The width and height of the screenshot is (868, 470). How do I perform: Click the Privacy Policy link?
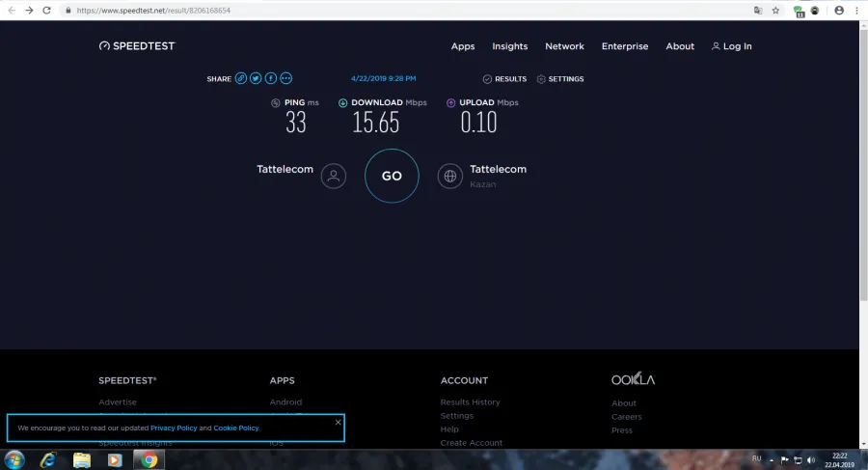pos(174,428)
